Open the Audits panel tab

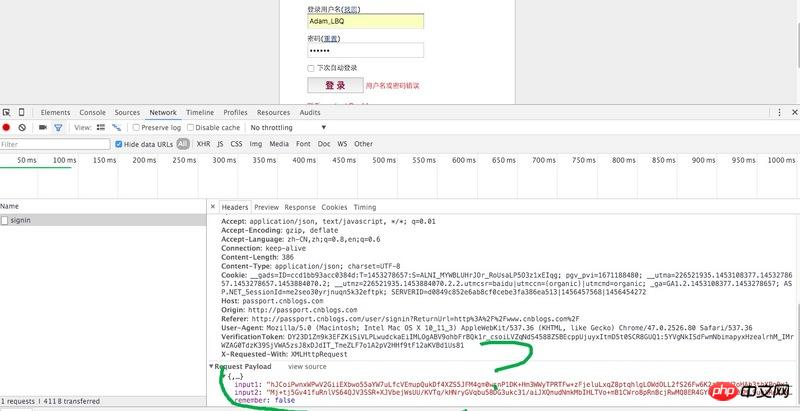point(310,112)
